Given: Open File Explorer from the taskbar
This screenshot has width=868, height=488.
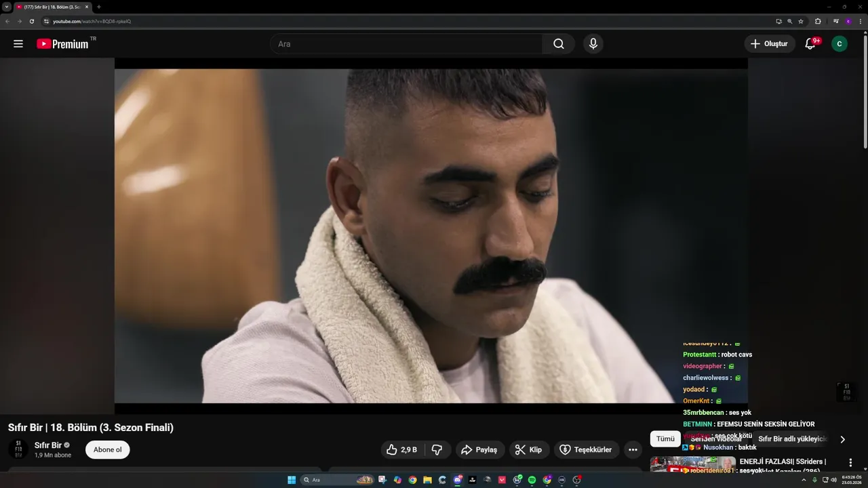Looking at the screenshot, I should click(x=427, y=480).
